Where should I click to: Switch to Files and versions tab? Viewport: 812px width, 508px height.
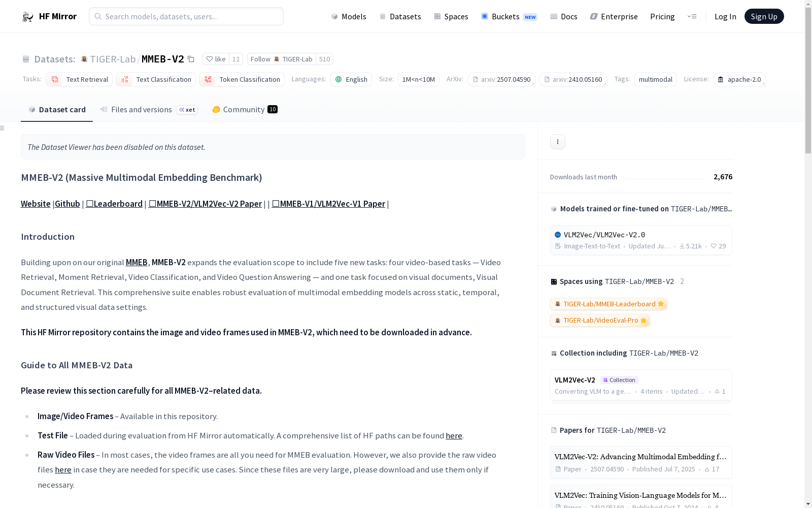149,109
